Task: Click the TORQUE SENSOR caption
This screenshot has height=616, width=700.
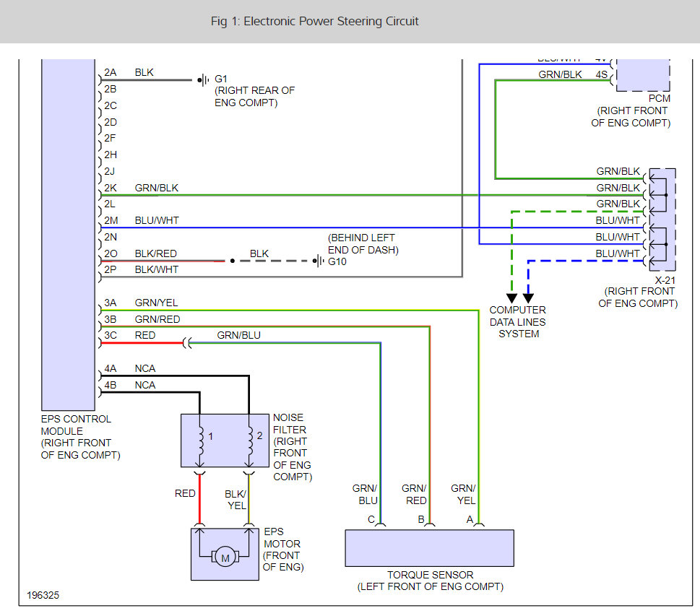Action: [x=430, y=575]
